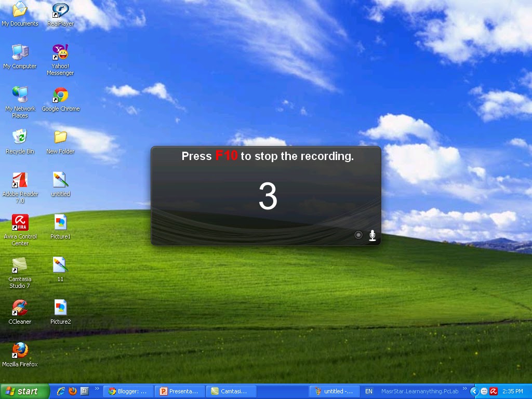Select the file named 11

click(60, 270)
